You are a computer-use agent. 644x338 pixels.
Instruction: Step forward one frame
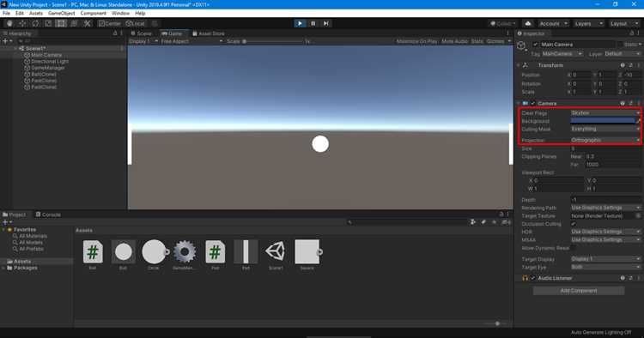326,23
